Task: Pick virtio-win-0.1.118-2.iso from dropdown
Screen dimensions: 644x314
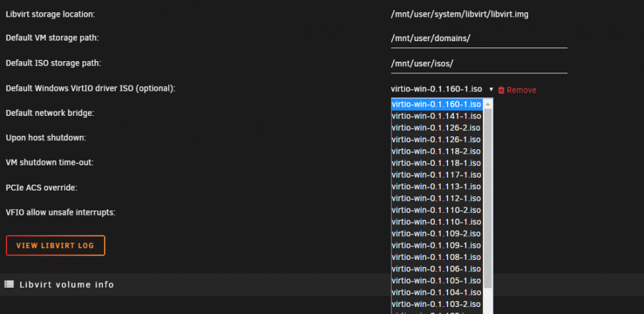Action: (436, 151)
